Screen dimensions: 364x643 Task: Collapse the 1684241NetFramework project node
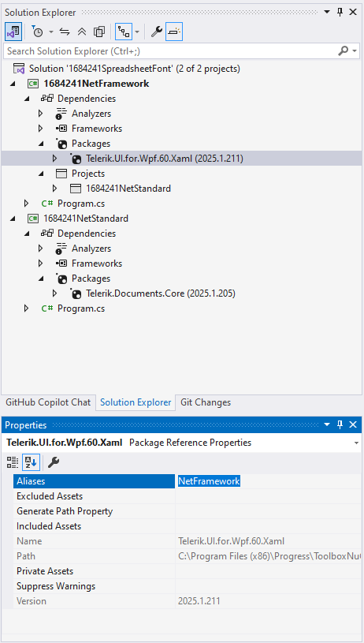[13, 84]
